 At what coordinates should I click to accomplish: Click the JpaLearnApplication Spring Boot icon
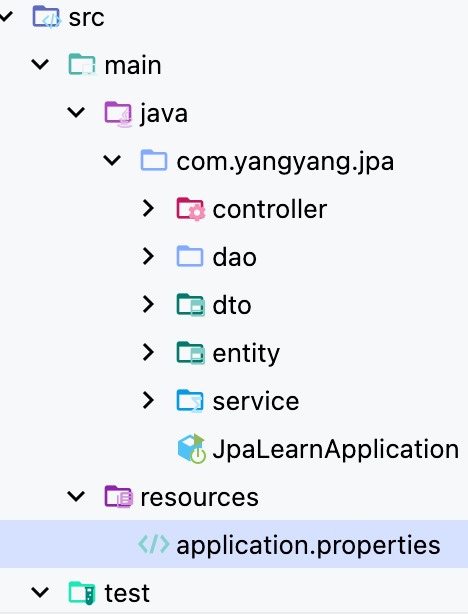(192, 448)
